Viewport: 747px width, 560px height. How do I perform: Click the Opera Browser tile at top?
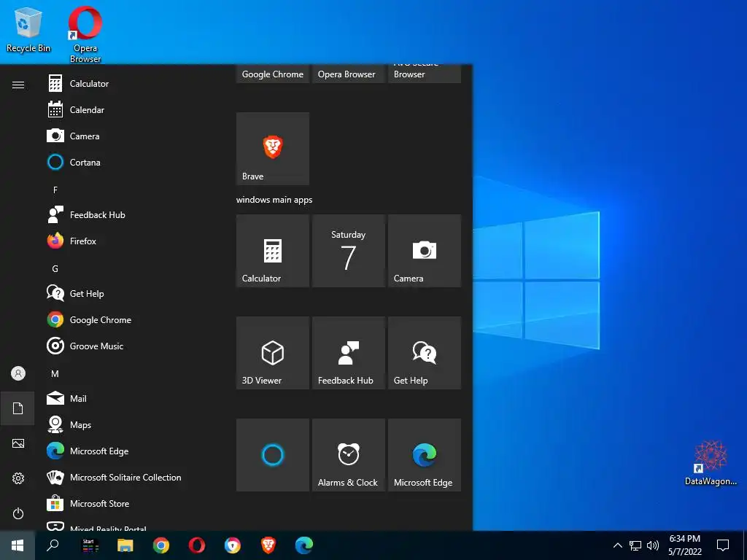(x=348, y=74)
